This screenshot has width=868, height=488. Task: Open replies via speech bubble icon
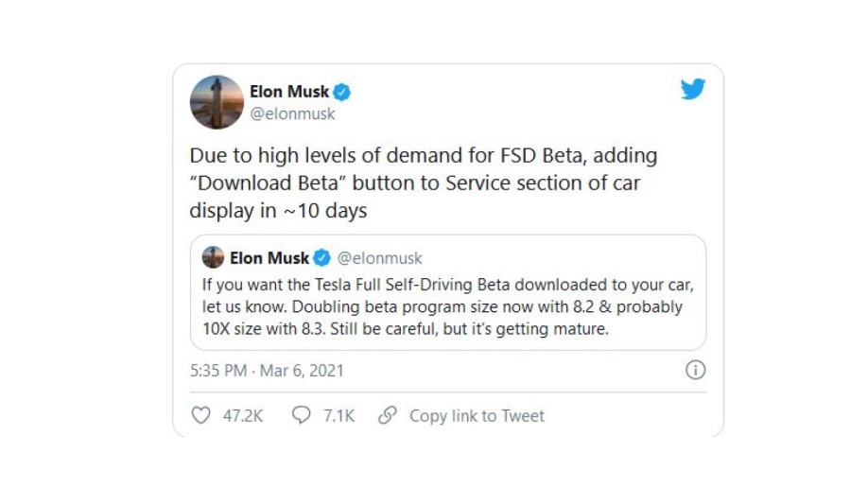click(301, 415)
